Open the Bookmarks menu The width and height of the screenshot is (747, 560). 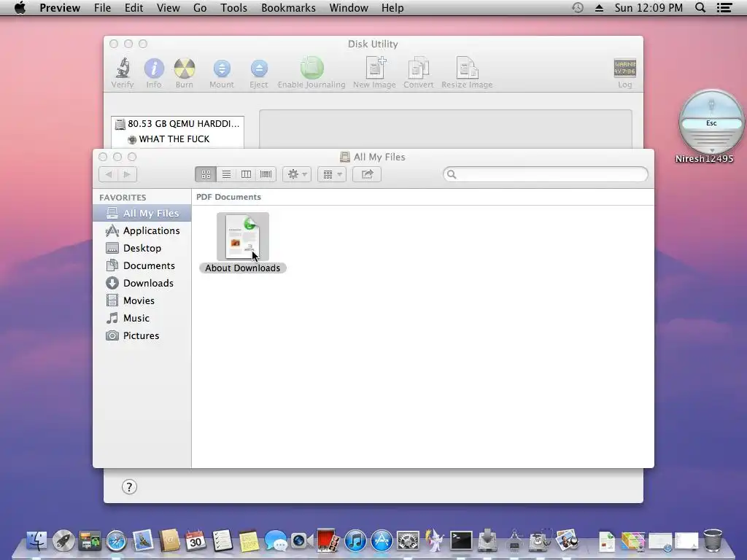[288, 8]
